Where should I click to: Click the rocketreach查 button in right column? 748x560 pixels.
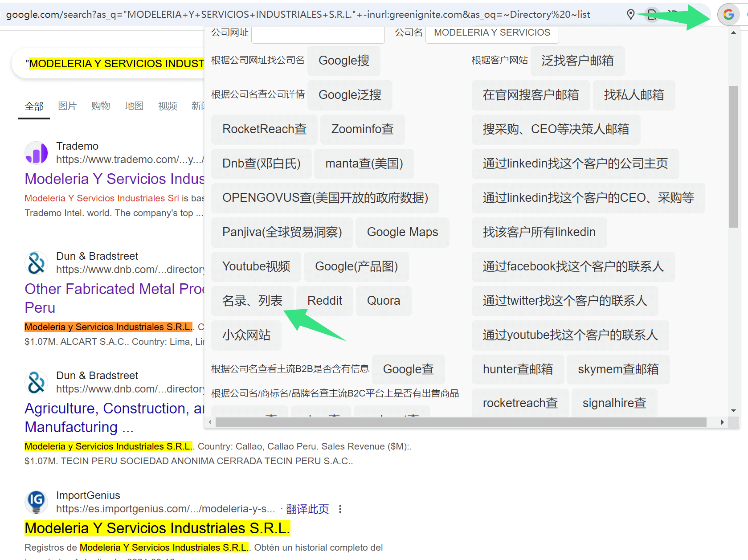(x=520, y=403)
